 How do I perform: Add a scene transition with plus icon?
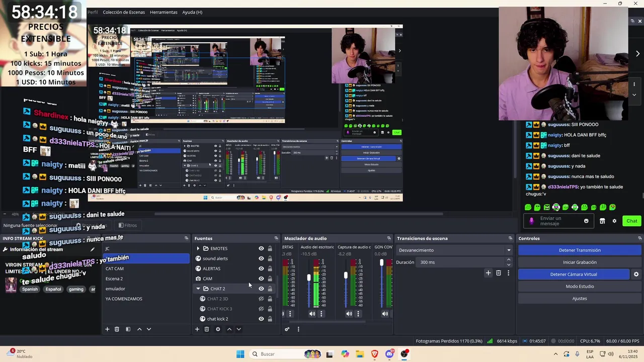[488, 273]
